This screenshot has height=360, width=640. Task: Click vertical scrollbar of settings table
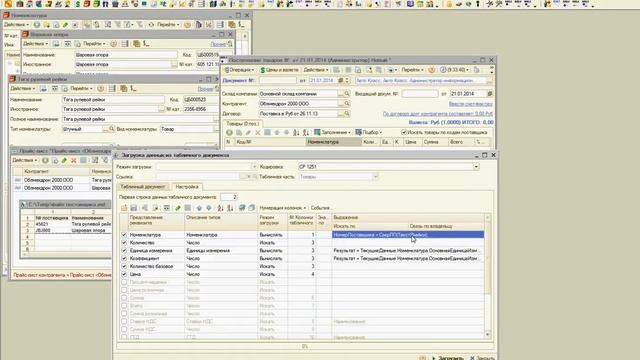(x=487, y=277)
